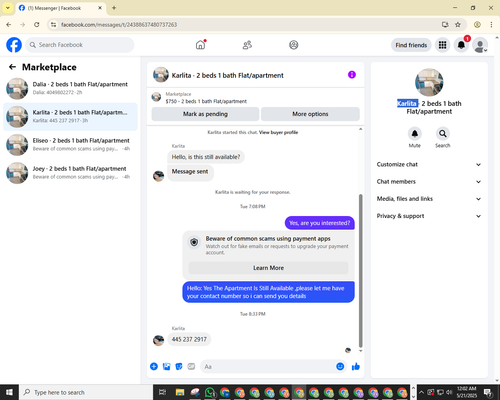Choose a sticker from the composer
This screenshot has width=500, height=400.
[x=179, y=367]
